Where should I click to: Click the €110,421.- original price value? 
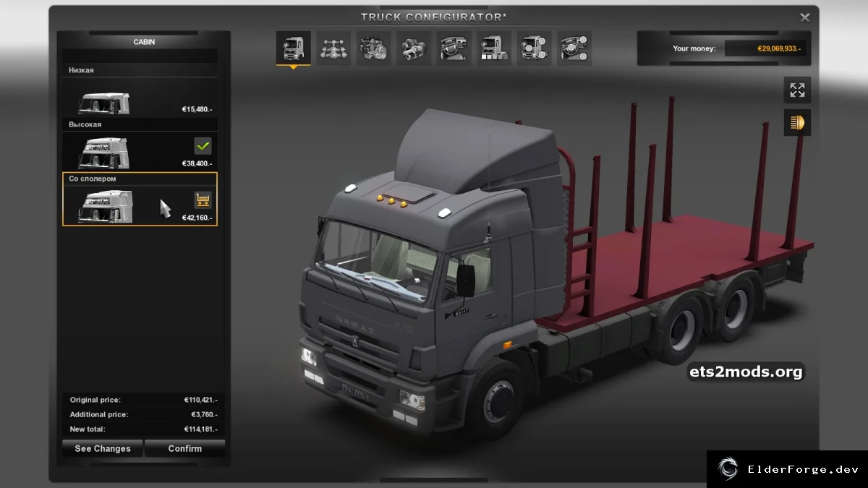(x=201, y=400)
